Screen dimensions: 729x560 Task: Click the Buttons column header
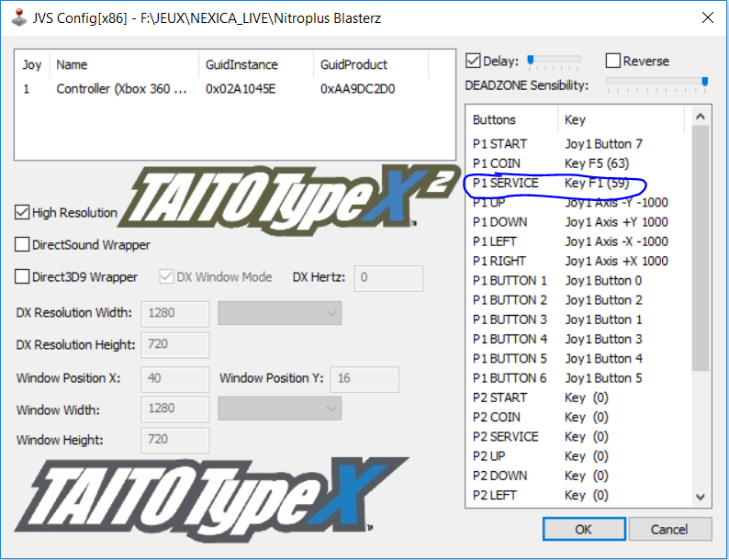pyautogui.click(x=510, y=119)
